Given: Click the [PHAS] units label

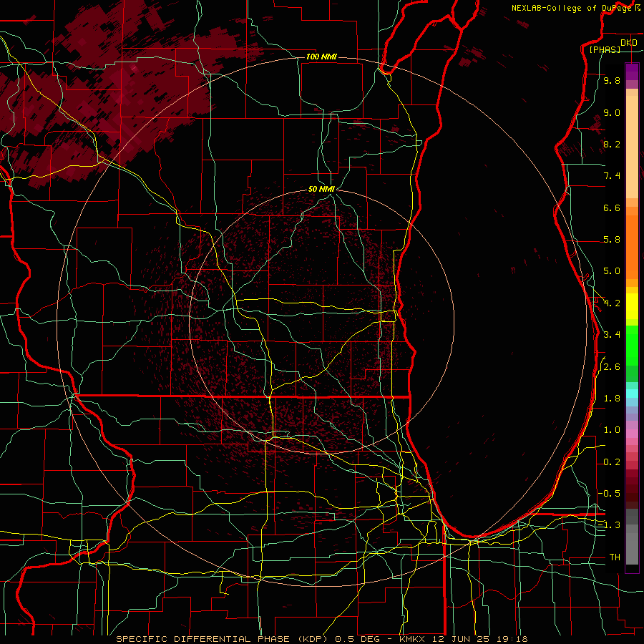Looking at the screenshot, I should (605, 50).
